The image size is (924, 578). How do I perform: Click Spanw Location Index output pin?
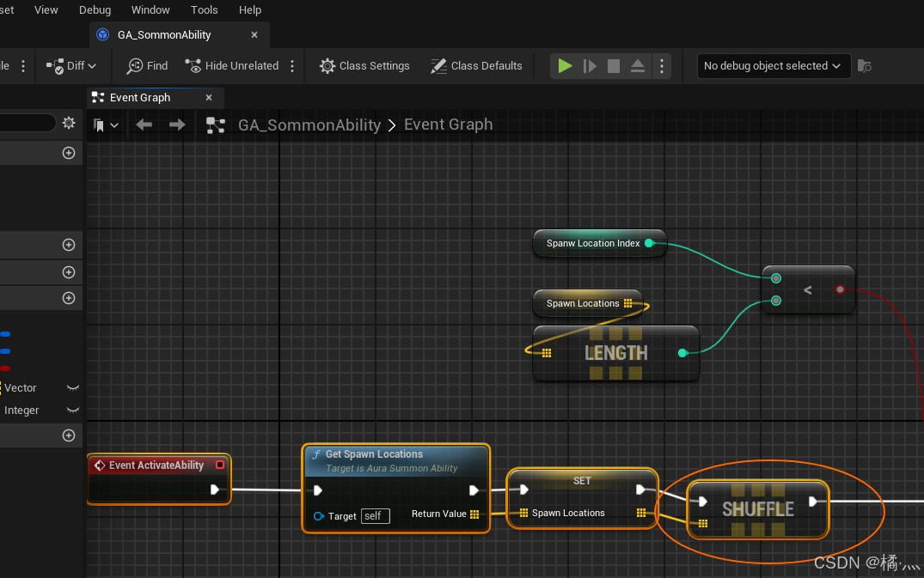(650, 243)
